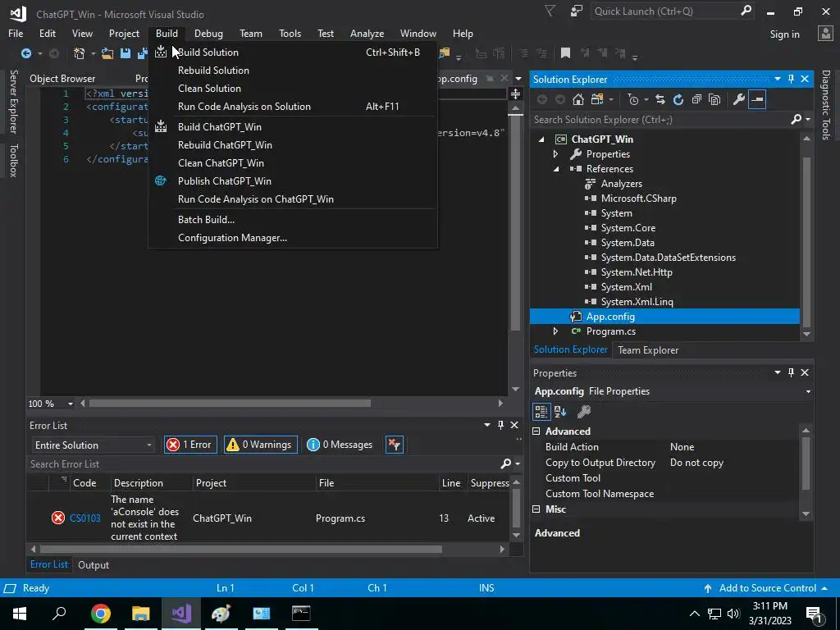Open the Object Browser tab
Image resolution: width=840 pixels, height=630 pixels.
click(x=62, y=79)
